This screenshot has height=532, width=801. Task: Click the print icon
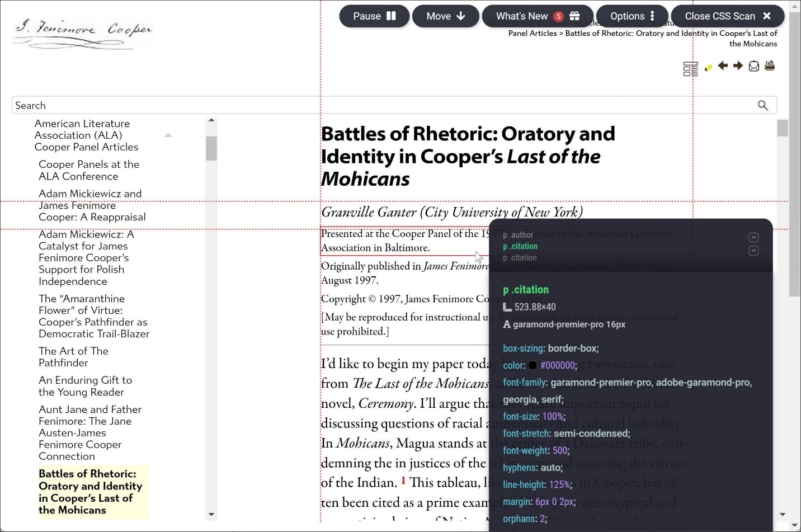[x=769, y=65]
